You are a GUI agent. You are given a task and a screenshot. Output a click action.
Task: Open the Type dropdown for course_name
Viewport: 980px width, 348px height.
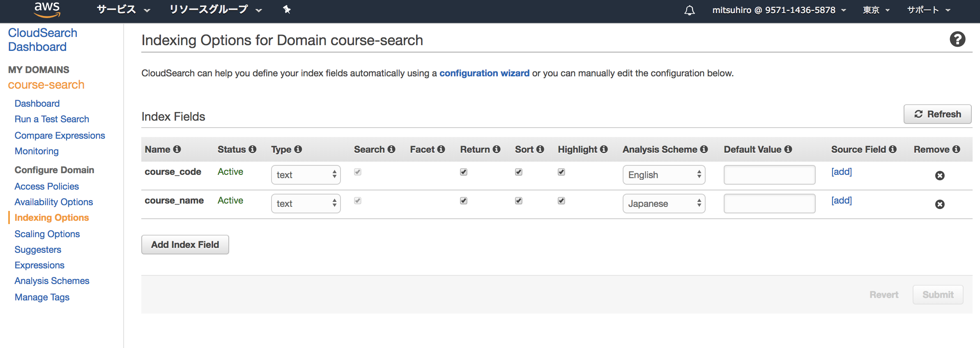coord(306,204)
